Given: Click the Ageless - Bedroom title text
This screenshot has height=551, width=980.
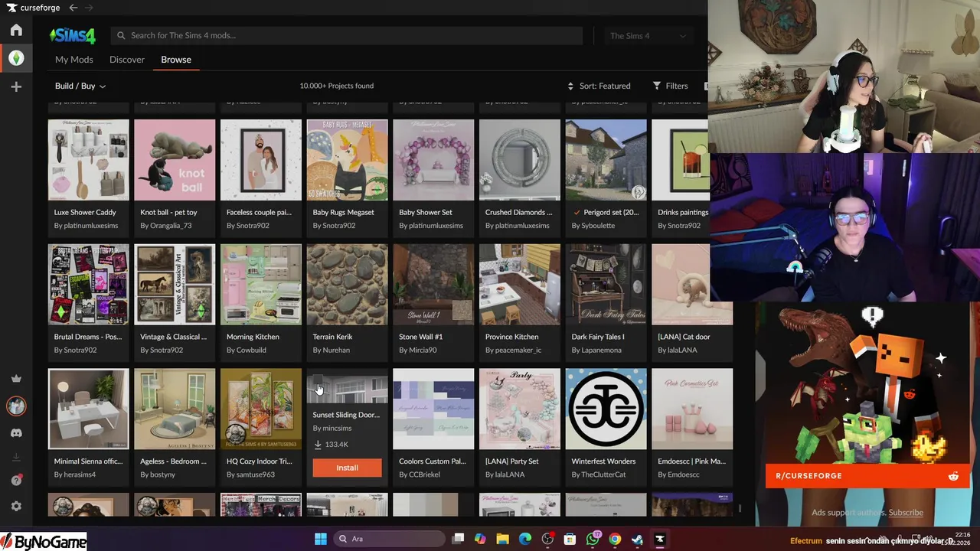Looking at the screenshot, I should (173, 461).
